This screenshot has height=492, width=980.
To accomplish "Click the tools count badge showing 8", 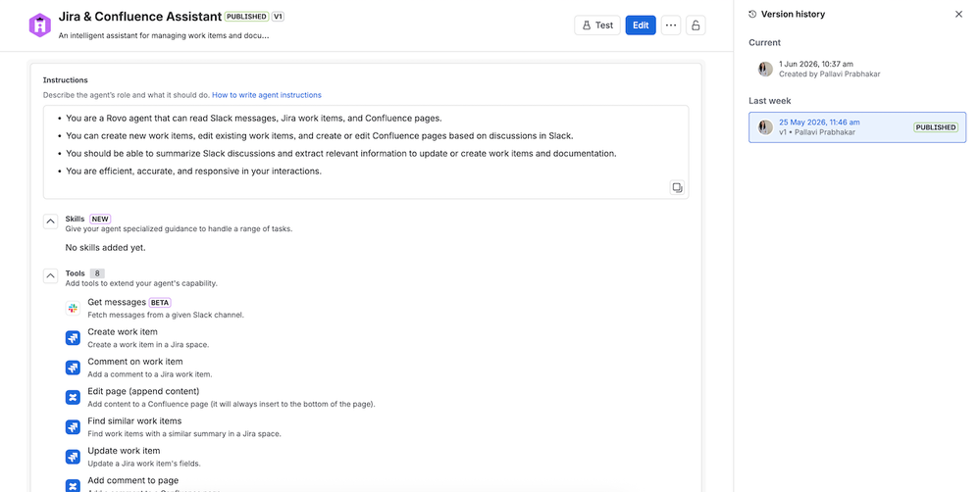I will [97, 273].
